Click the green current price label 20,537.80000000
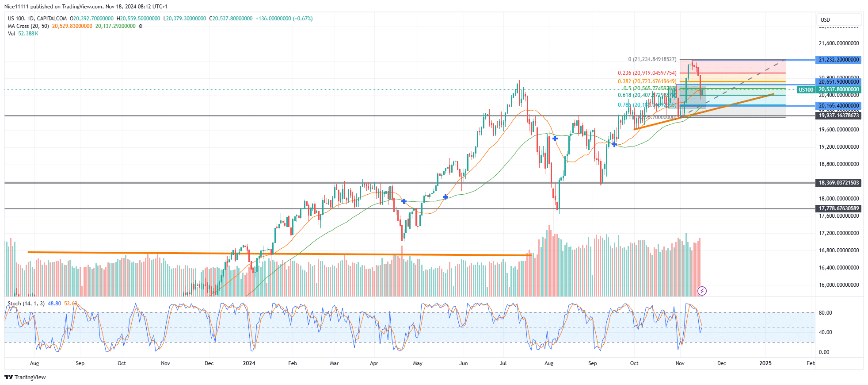This screenshot has width=868, height=385. click(838, 89)
